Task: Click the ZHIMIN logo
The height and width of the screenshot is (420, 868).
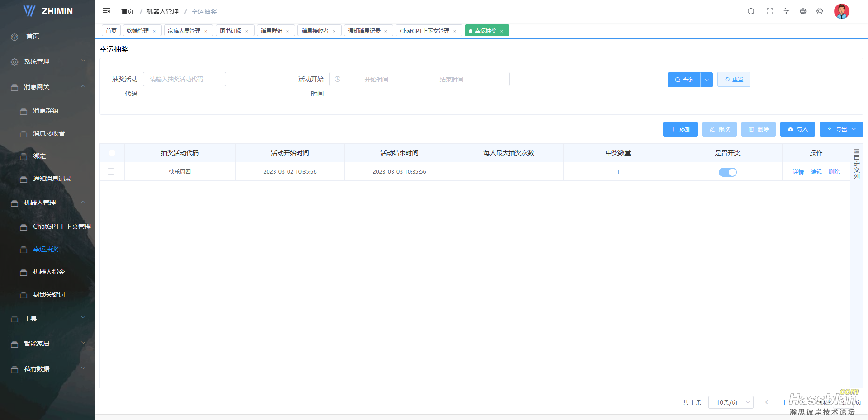Action: [48, 11]
